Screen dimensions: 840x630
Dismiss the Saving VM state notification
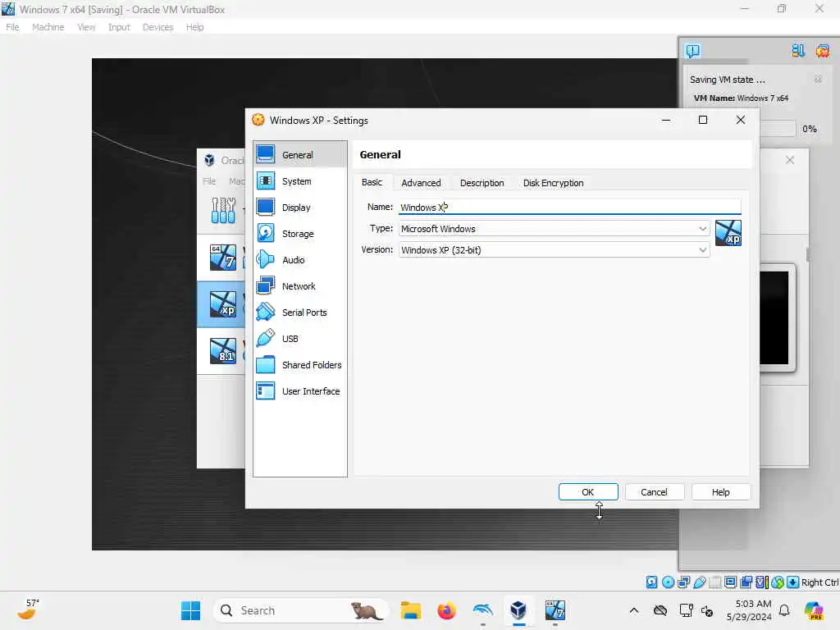(x=818, y=80)
